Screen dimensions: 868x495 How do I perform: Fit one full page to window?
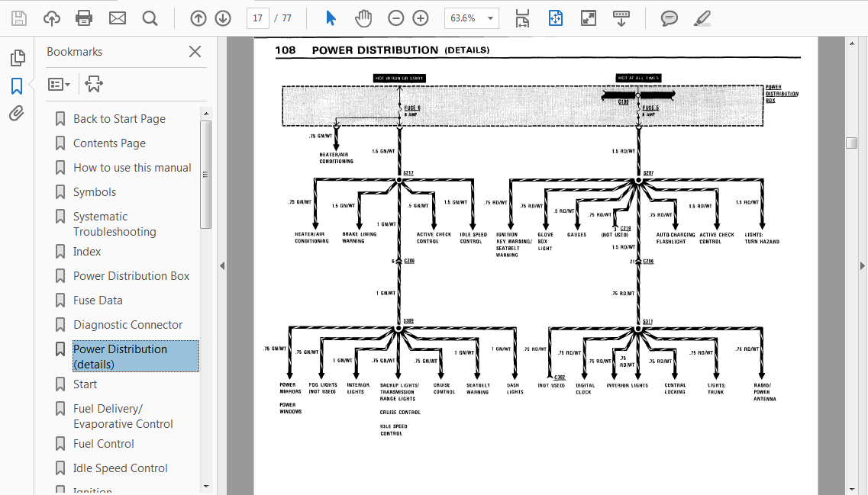point(555,18)
